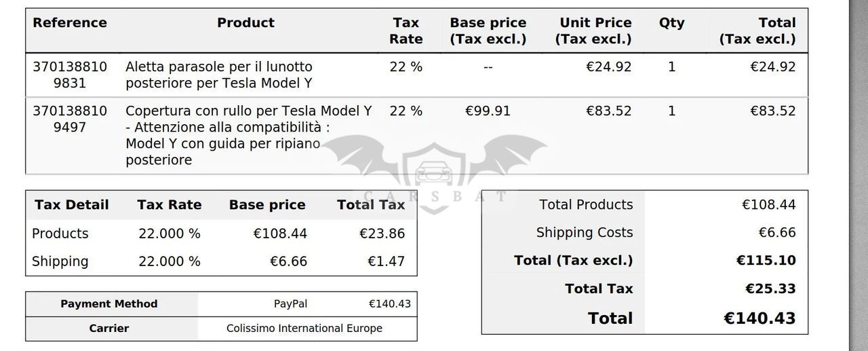The width and height of the screenshot is (868, 351).
Task: Click the Tax Detail header
Action: 72,205
